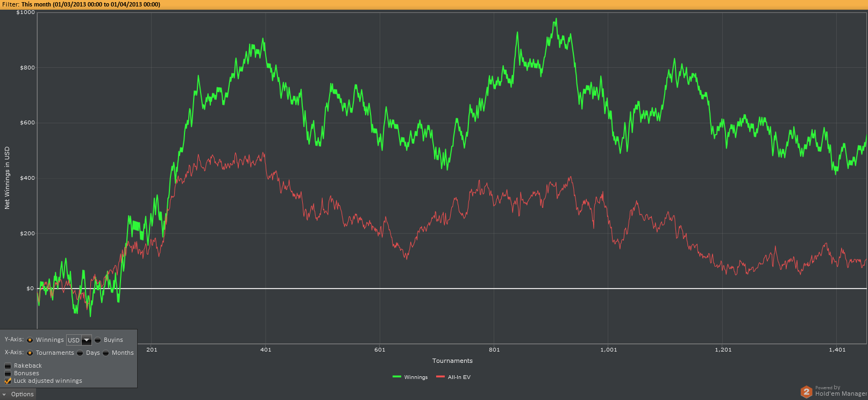Select the Winnings Y-axis radio button
868x400 pixels.
tap(30, 340)
